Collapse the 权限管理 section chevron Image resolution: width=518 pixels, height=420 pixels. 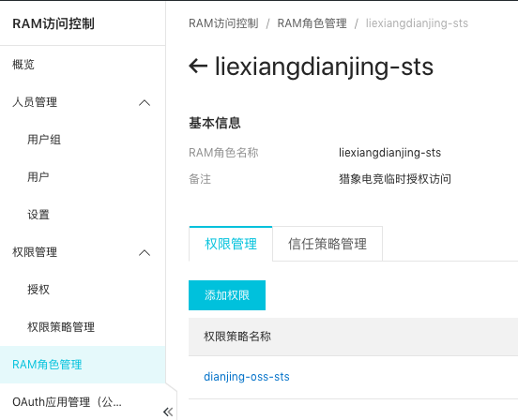tap(145, 253)
